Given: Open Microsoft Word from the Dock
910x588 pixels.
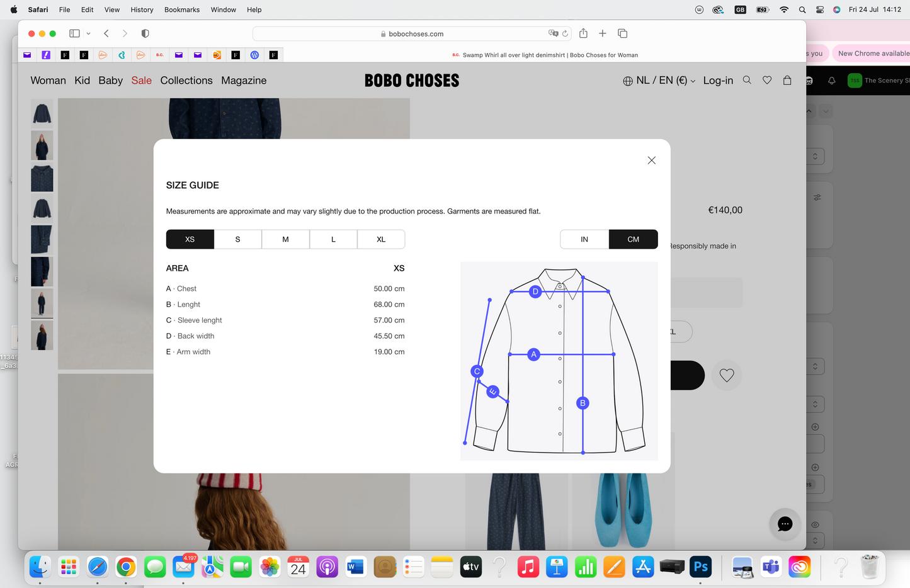Looking at the screenshot, I should tap(356, 567).
